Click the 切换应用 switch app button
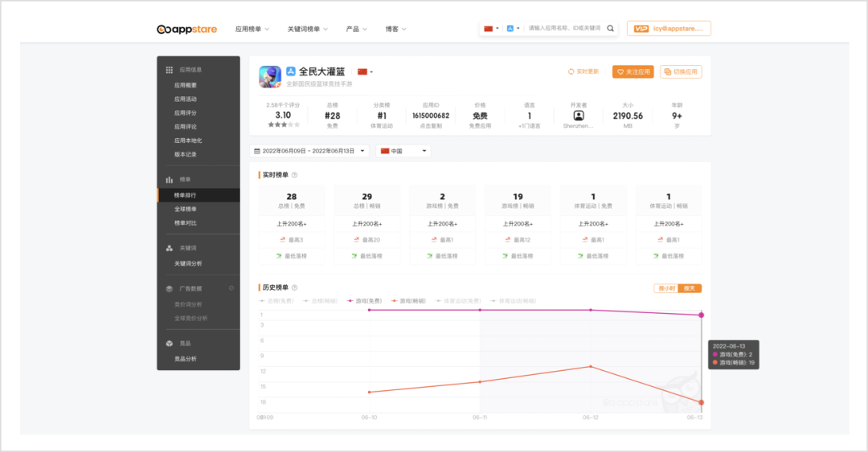Viewport: 868px width, 452px height. click(x=681, y=72)
